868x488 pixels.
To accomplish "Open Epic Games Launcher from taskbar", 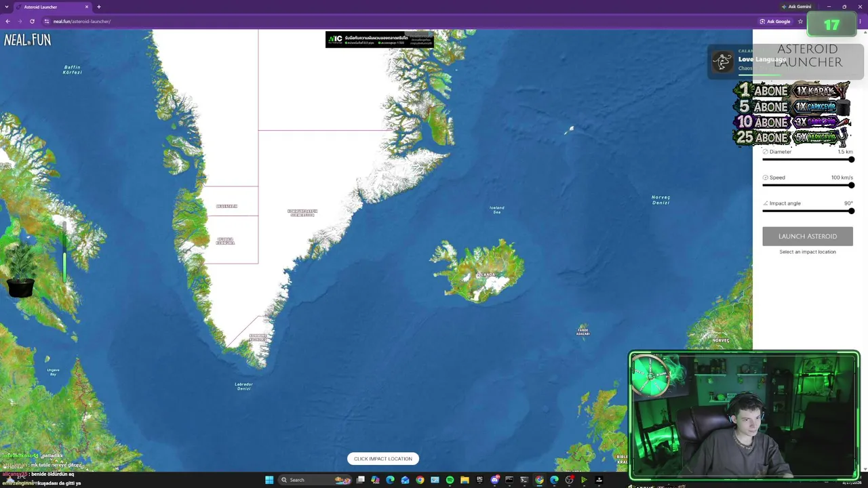I will 479,480.
